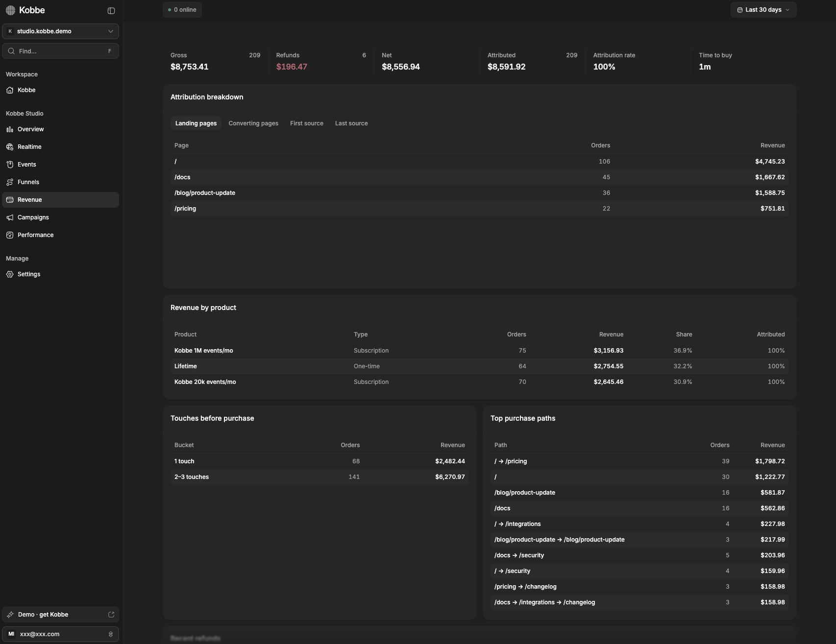
Task: Click the Time to buy 1m value
Action: pyautogui.click(x=705, y=67)
